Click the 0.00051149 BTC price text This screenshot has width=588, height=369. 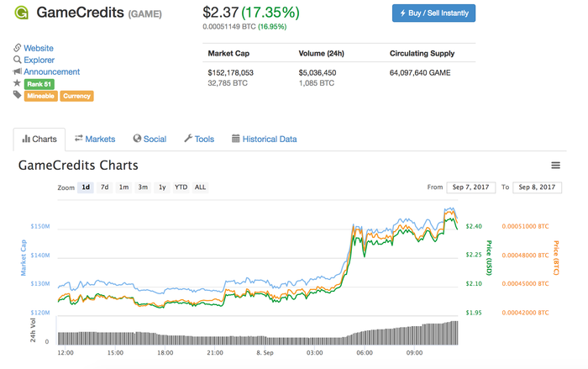pos(229,27)
